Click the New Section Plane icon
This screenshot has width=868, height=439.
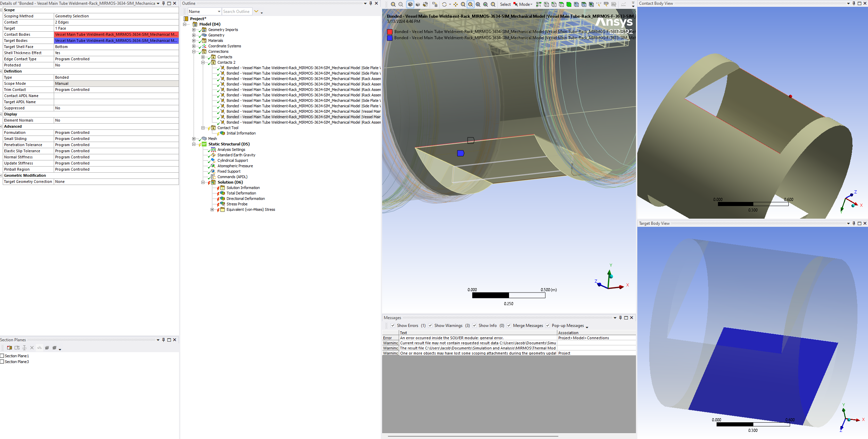click(x=10, y=348)
